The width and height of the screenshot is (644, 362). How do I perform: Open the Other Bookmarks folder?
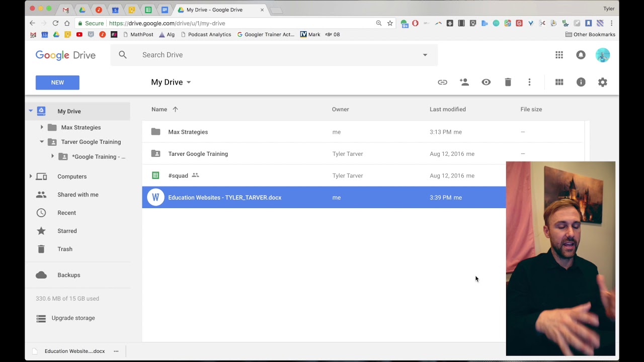[590, 35]
